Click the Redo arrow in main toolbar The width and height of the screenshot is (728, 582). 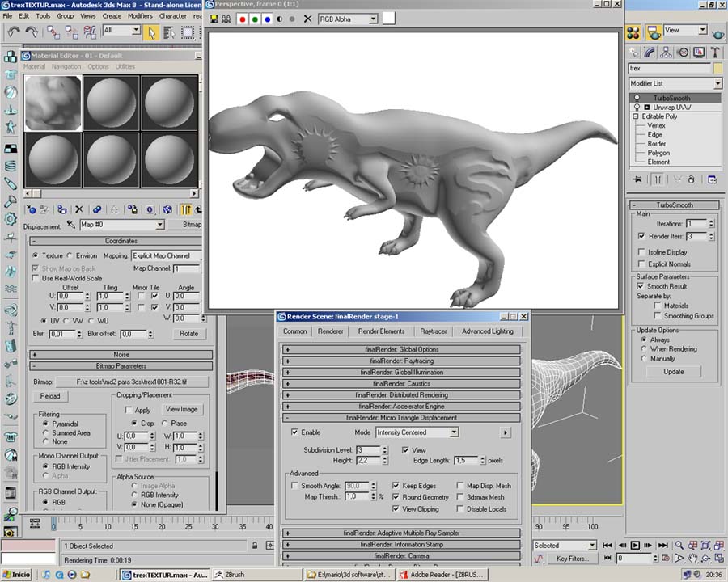(32, 32)
